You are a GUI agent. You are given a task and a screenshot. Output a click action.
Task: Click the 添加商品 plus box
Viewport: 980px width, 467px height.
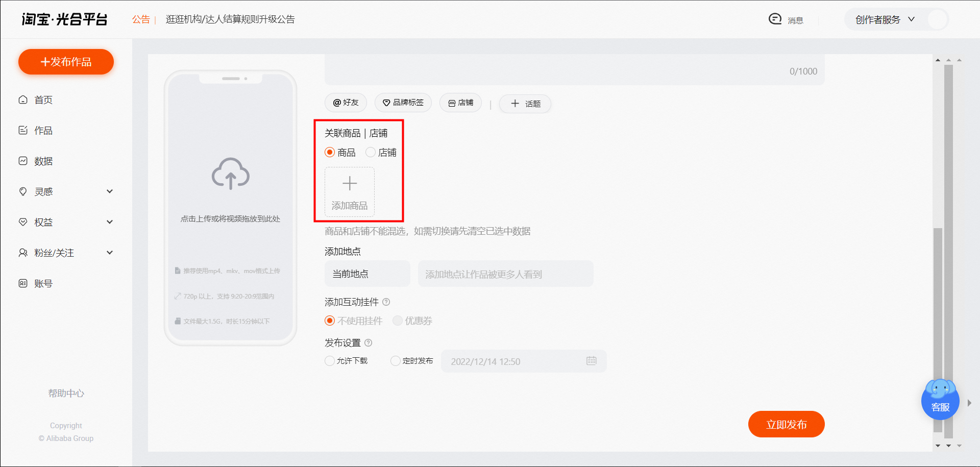pos(350,192)
